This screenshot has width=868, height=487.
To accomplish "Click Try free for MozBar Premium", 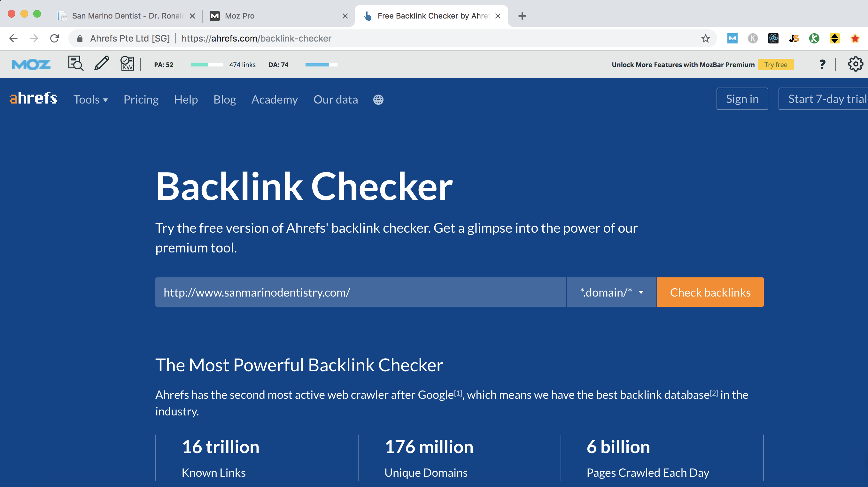I will (x=776, y=64).
